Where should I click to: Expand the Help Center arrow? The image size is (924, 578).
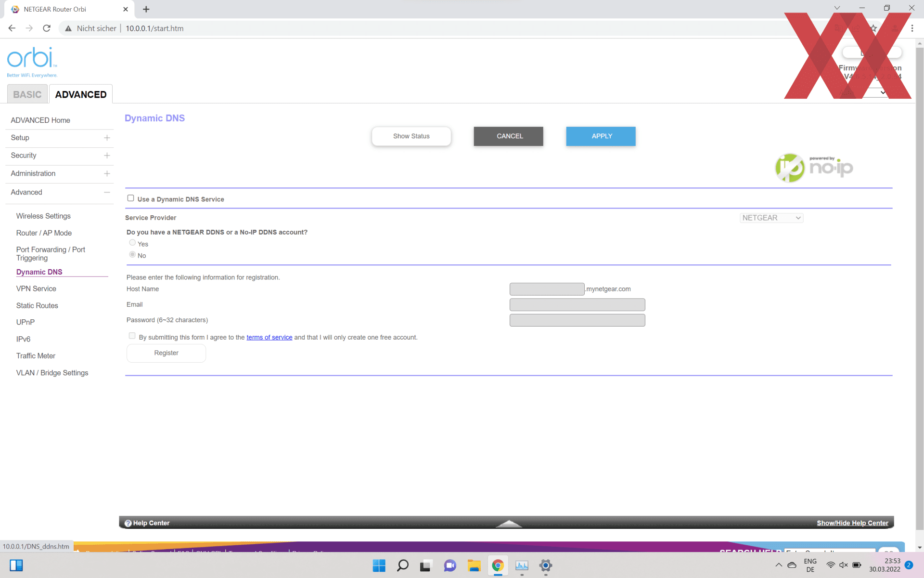509,524
